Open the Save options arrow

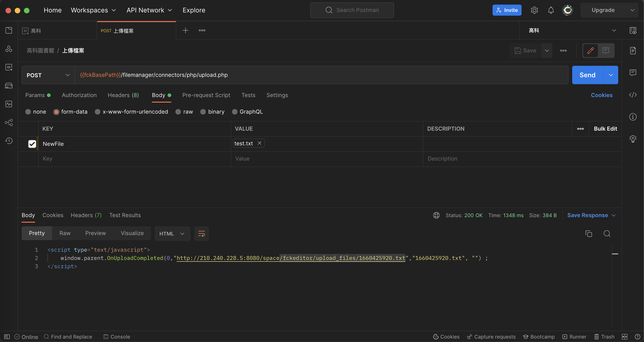tap(547, 50)
